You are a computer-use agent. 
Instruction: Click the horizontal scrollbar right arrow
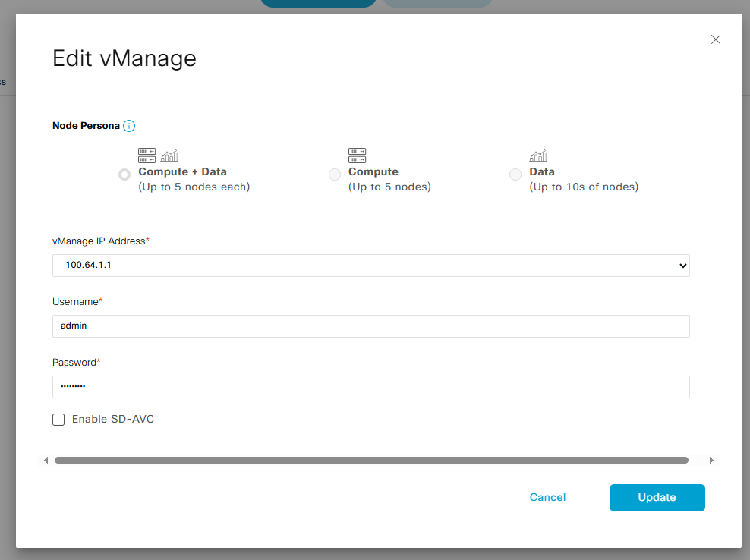pyautogui.click(x=711, y=460)
